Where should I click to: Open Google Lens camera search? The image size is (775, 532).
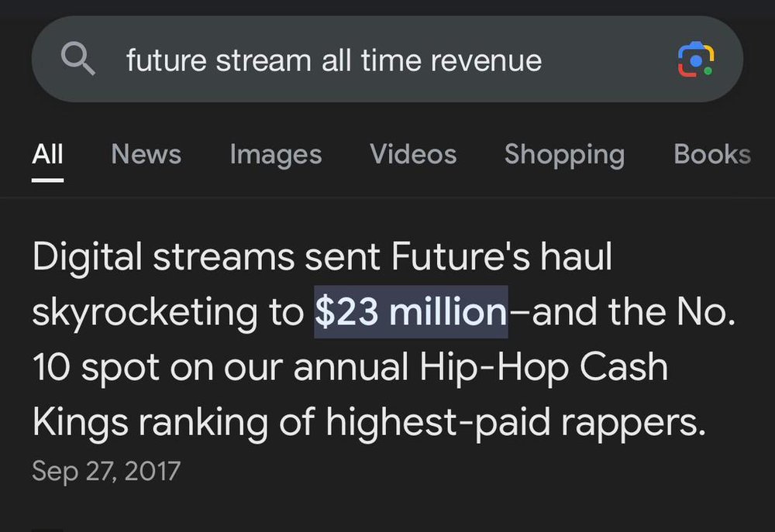[x=695, y=60]
